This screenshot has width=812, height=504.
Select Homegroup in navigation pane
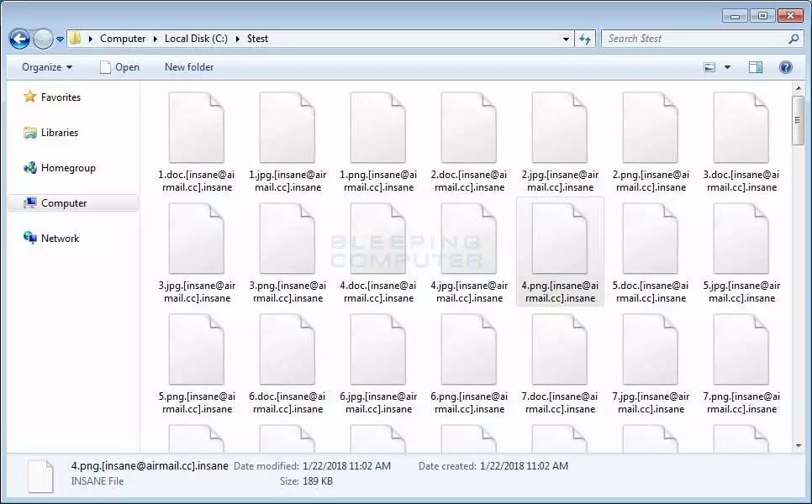pyautogui.click(x=60, y=168)
